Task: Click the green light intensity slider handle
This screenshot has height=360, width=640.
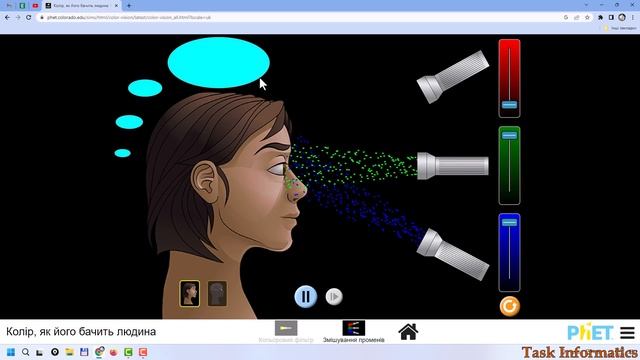Action: point(509,135)
